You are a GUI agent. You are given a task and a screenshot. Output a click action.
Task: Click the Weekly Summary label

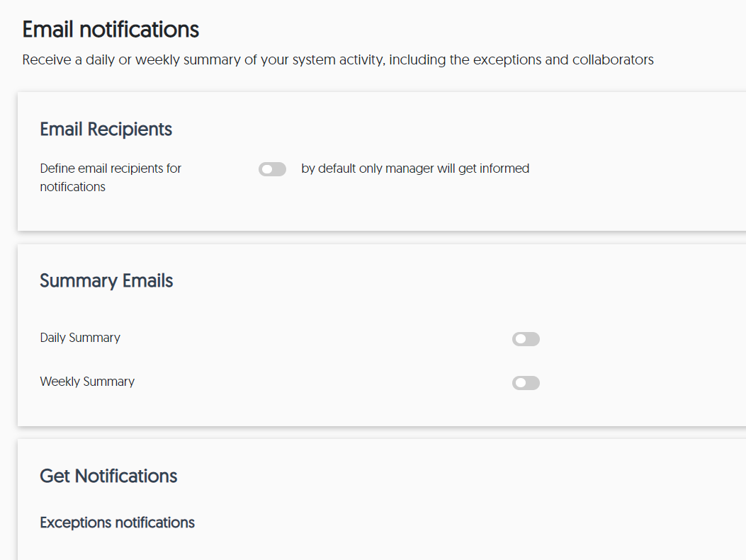click(x=87, y=382)
